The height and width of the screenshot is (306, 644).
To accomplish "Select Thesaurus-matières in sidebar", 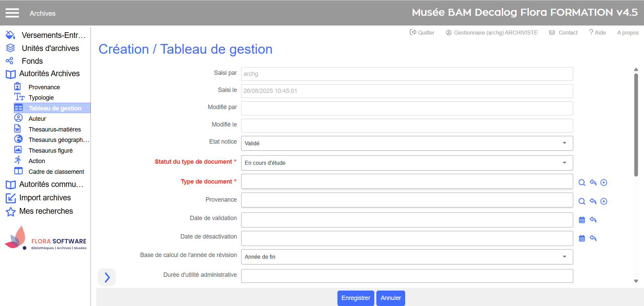I will click(55, 130).
